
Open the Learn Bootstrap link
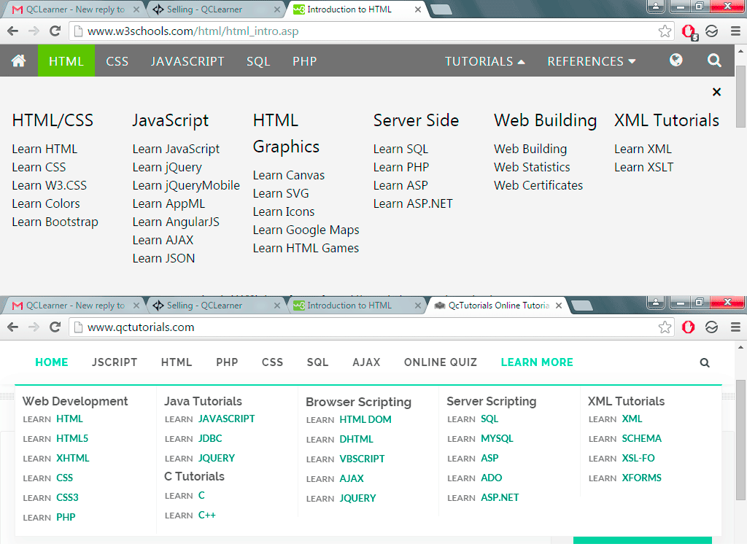(x=55, y=222)
